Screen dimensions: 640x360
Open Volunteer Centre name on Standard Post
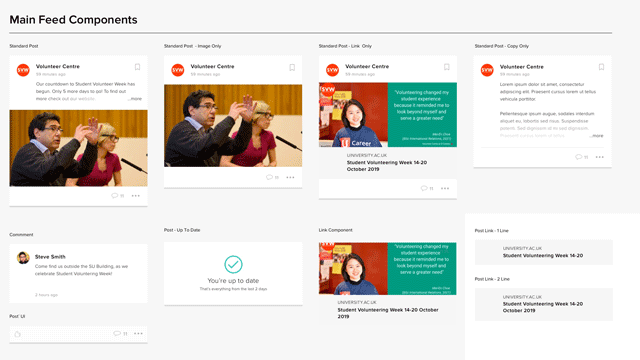coord(58,66)
